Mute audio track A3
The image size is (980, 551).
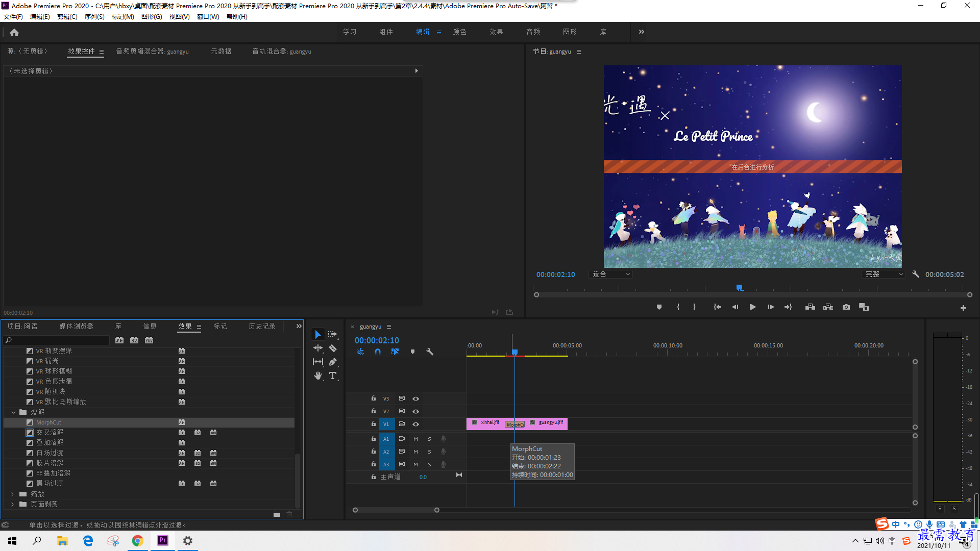tap(415, 464)
